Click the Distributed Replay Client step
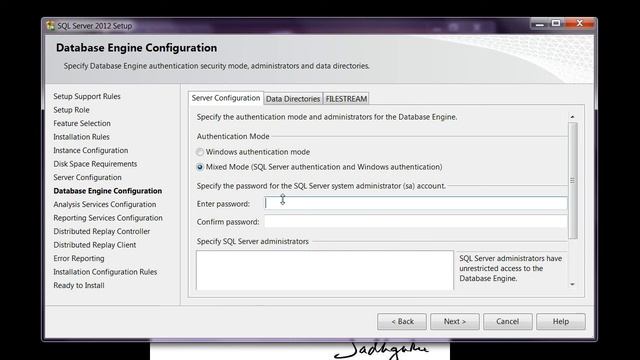The height and width of the screenshot is (360, 640). click(x=95, y=245)
